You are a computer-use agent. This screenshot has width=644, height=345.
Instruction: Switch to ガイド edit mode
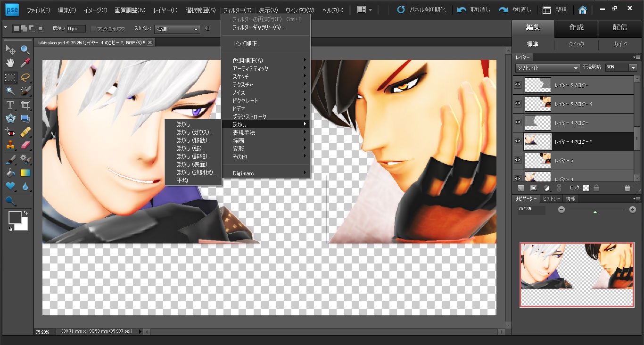(x=620, y=44)
